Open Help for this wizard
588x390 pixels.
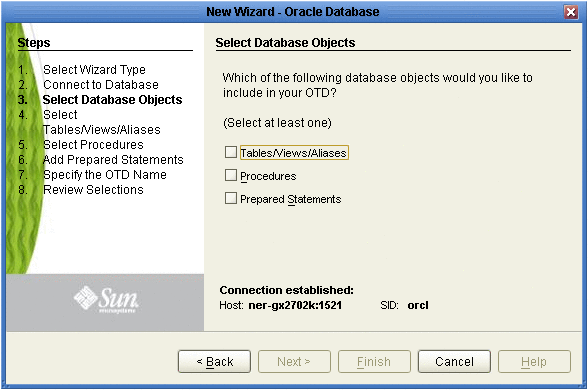click(x=534, y=362)
